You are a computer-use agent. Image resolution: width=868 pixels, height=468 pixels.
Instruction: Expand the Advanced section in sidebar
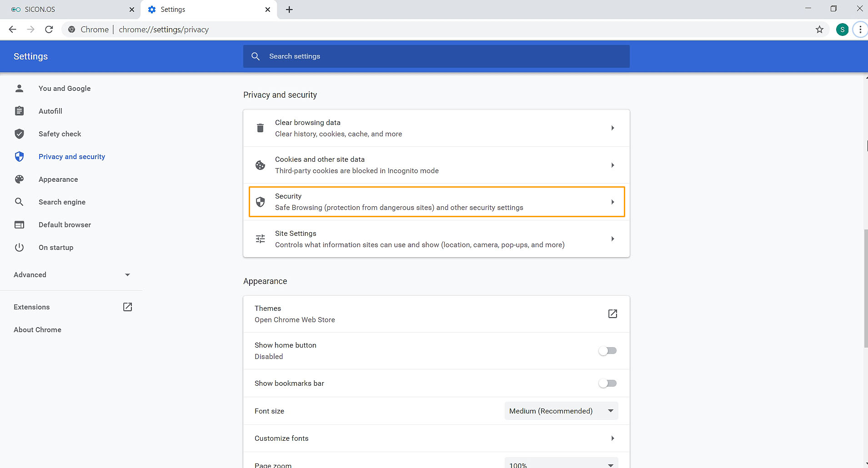pos(72,275)
